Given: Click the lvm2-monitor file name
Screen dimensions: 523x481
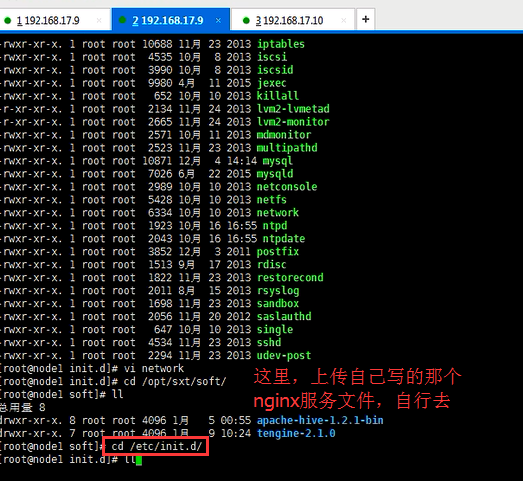Looking at the screenshot, I should 293,122.
